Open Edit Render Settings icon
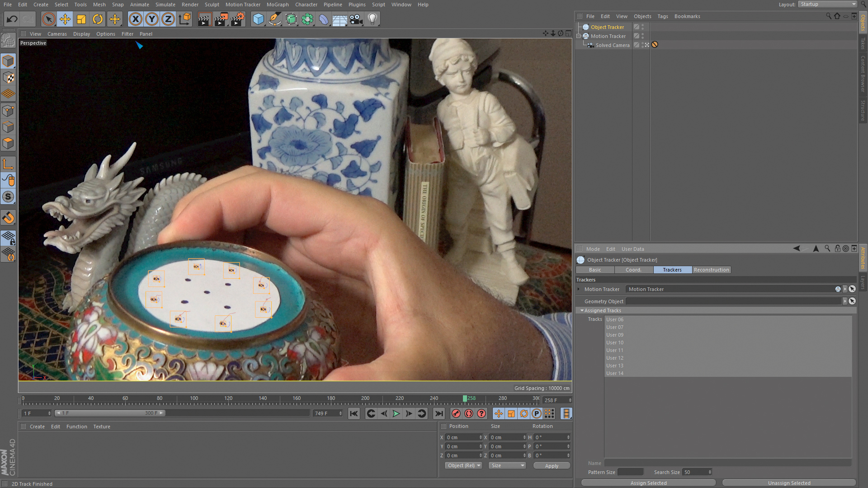 tap(238, 19)
